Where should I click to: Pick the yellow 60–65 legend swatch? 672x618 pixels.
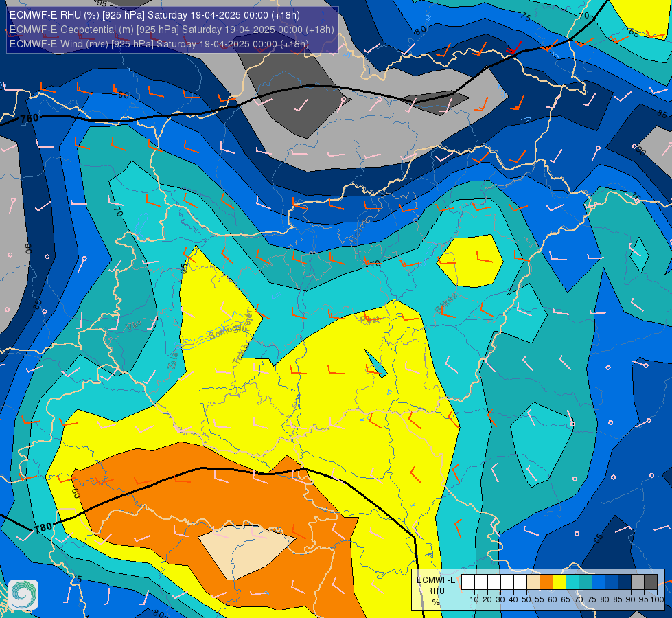[x=559, y=582]
